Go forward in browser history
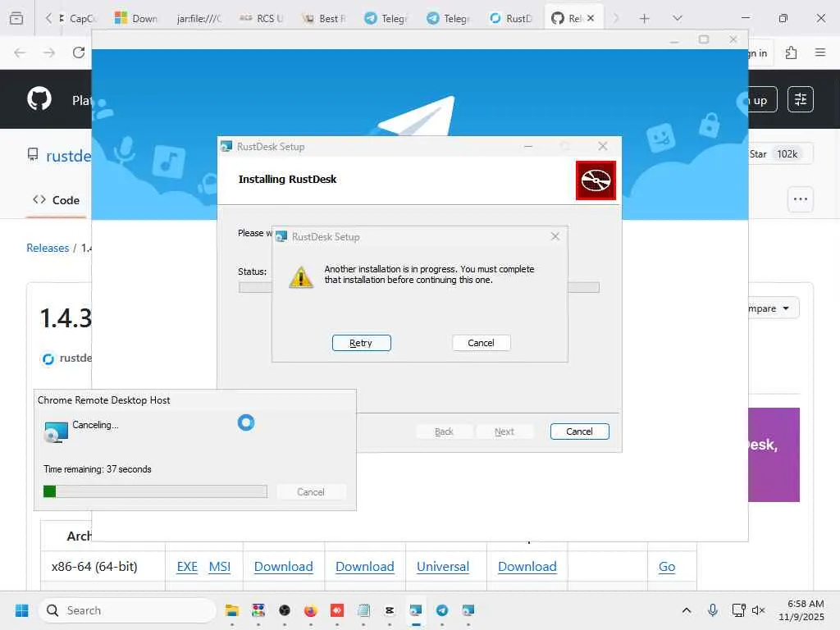This screenshot has width=840, height=630. point(49,52)
